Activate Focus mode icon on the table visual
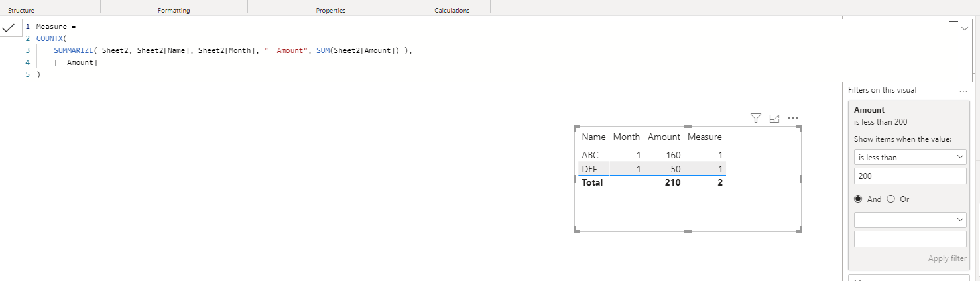980x281 pixels. (774, 118)
